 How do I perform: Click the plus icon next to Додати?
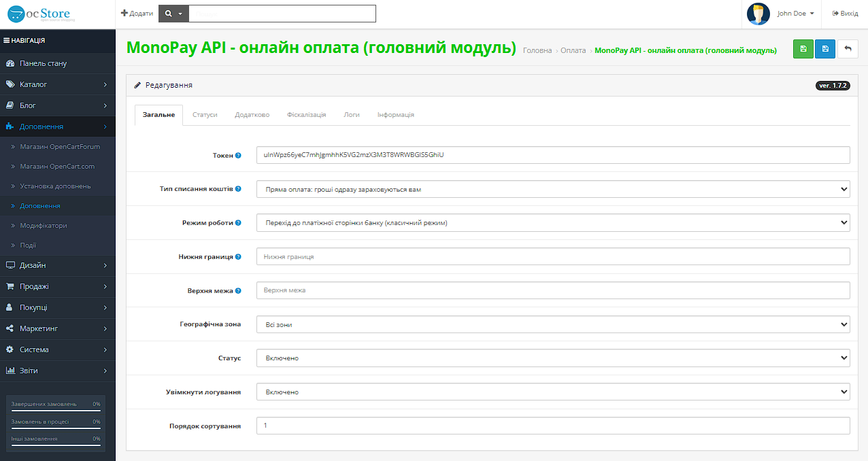click(x=124, y=14)
